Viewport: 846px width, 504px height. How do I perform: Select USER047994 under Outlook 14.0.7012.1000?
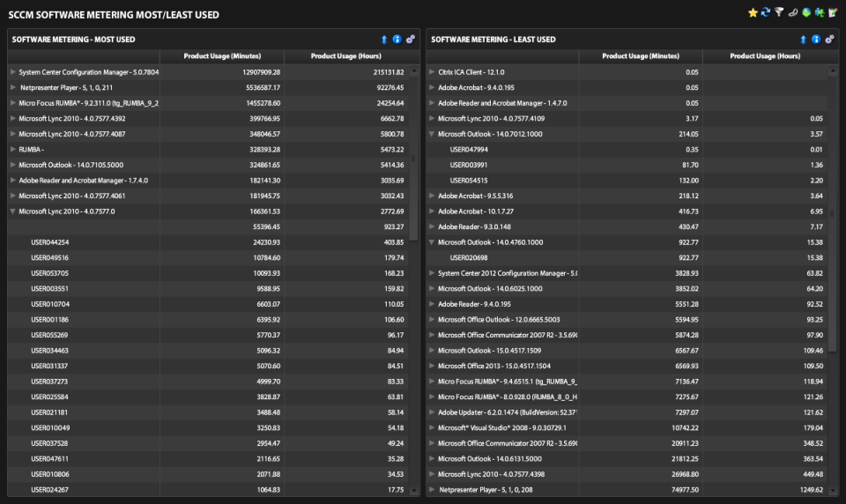pos(627,150)
